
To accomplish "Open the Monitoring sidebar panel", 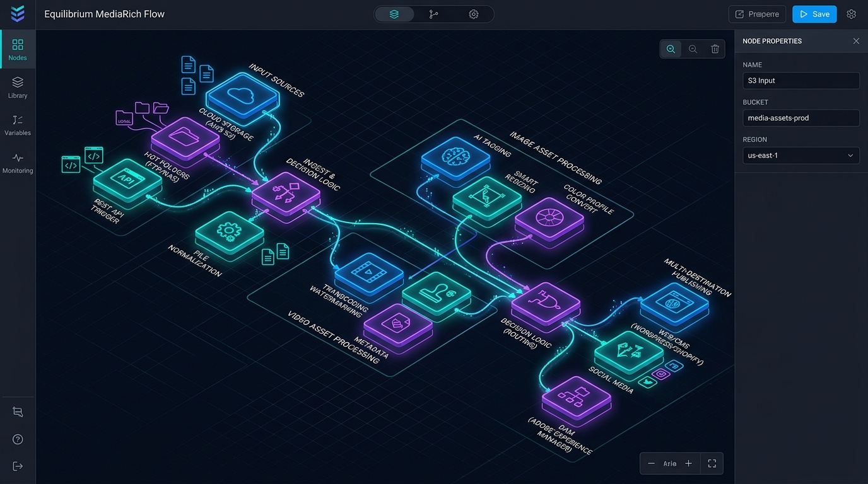I will coord(18,163).
